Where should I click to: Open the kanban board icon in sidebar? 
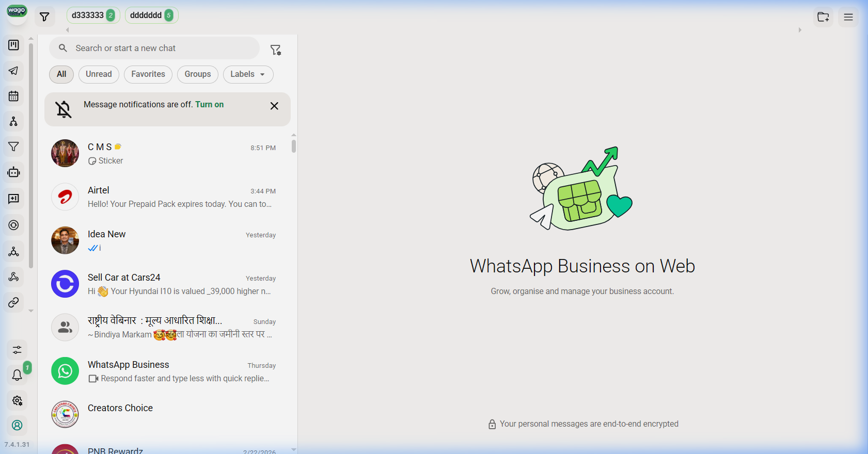[x=14, y=45]
